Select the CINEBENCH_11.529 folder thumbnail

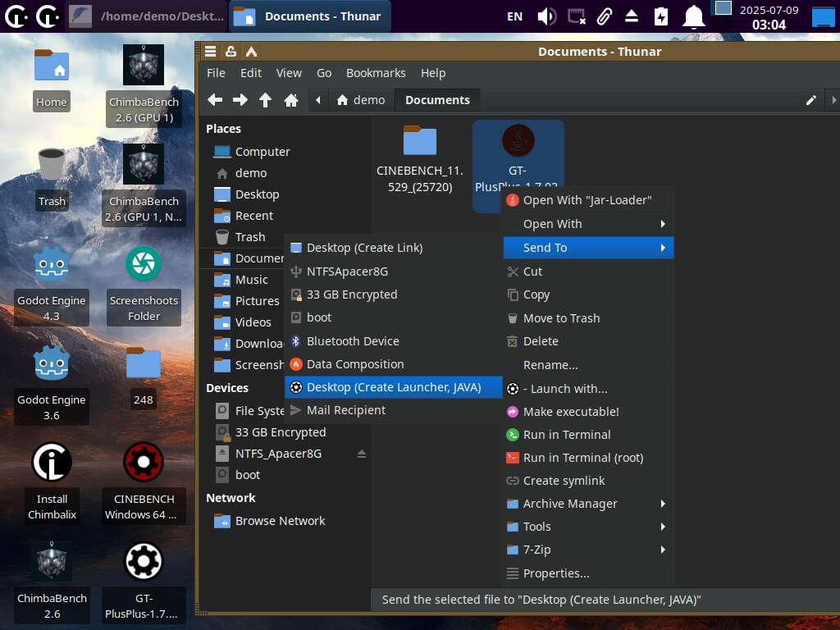[x=420, y=141]
